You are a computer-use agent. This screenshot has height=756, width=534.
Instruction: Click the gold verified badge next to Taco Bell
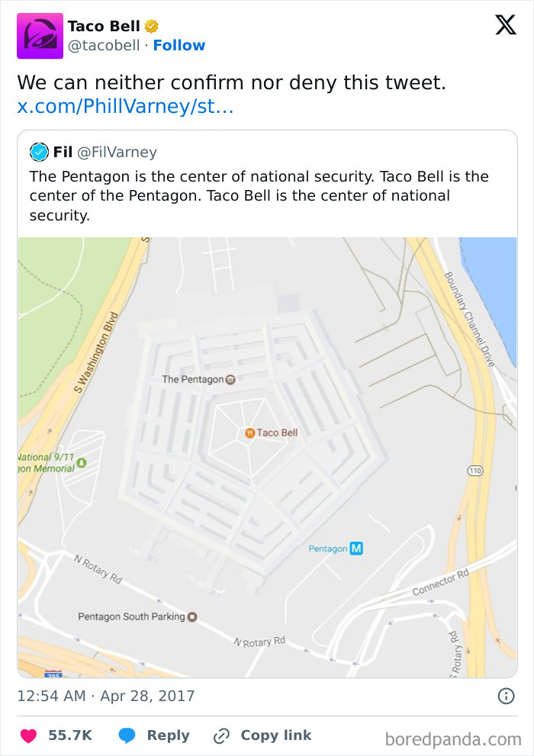click(x=153, y=25)
